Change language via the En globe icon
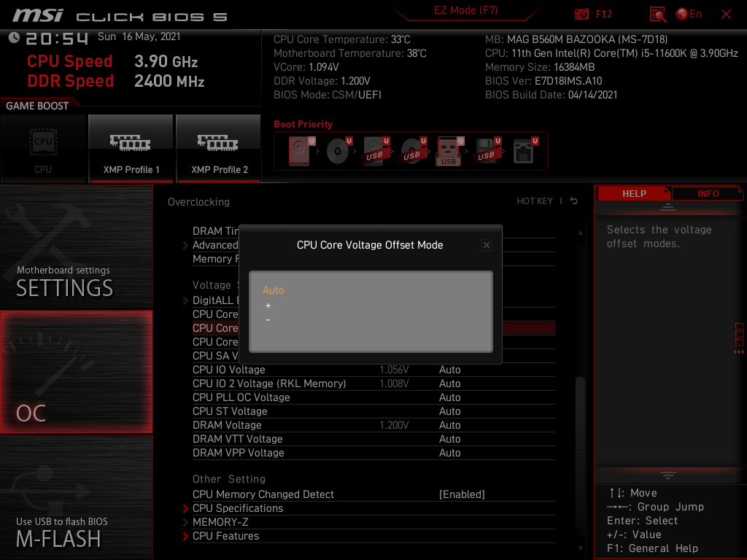 (x=689, y=15)
